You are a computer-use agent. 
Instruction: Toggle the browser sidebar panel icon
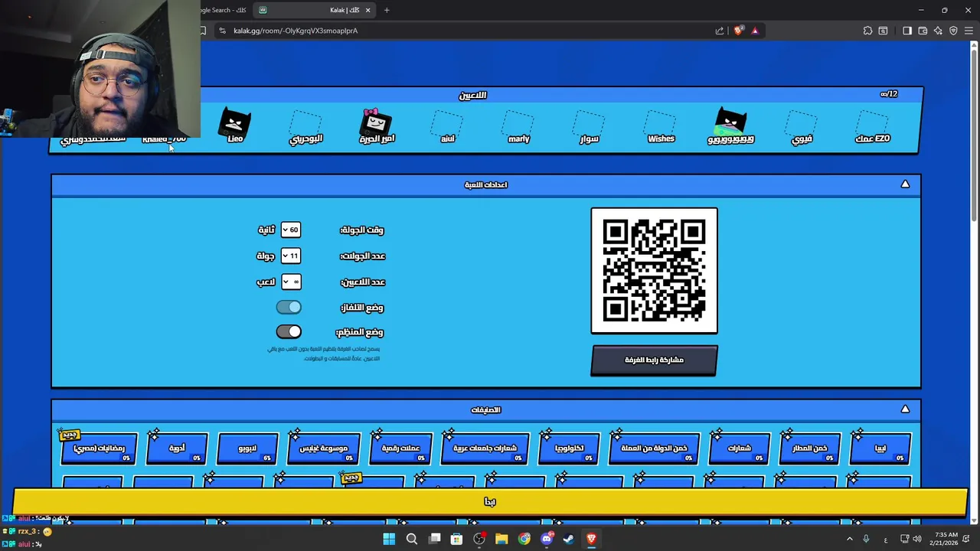click(x=907, y=31)
